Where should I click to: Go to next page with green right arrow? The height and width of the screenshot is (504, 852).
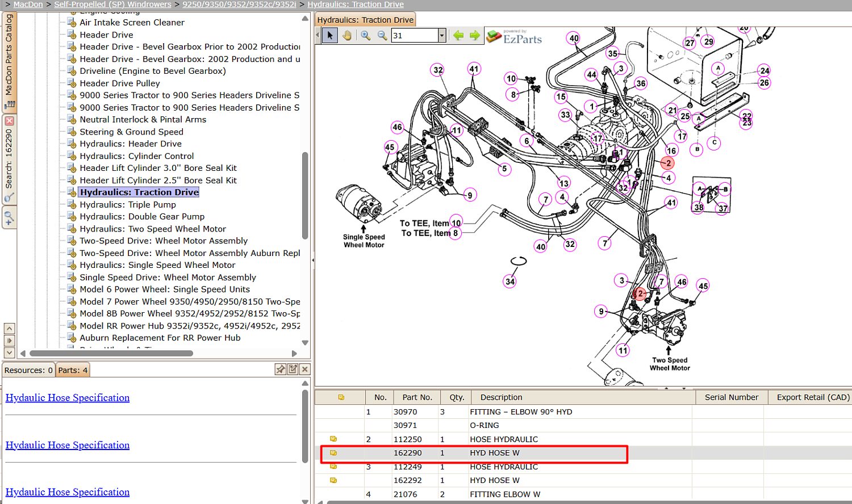tap(475, 35)
